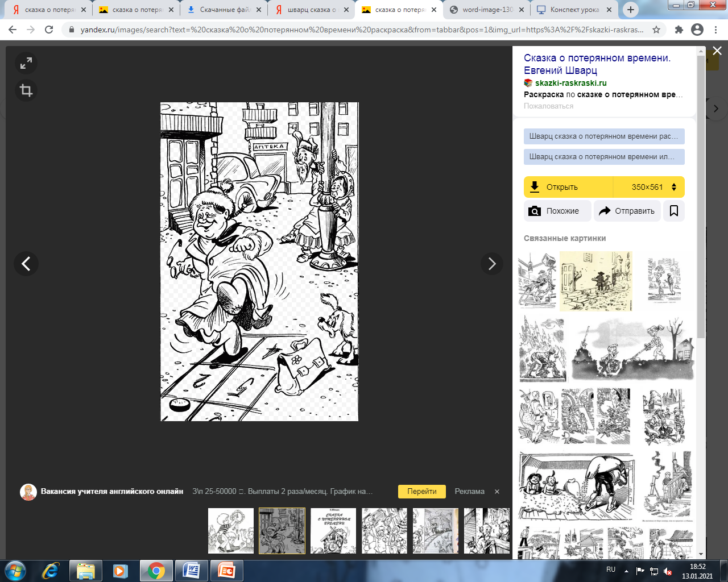Click the Похожие similar images button
Screen dimensions: 728x582
[557, 211]
